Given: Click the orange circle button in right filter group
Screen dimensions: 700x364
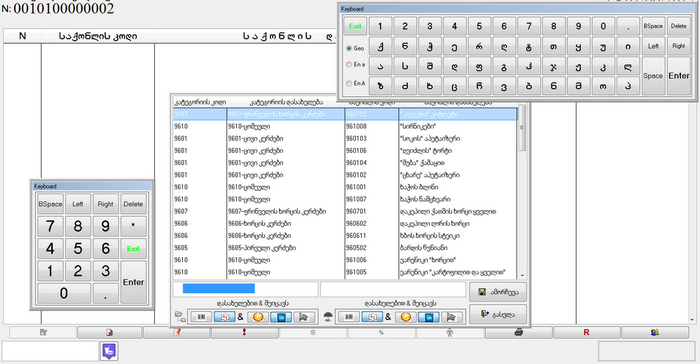Looking at the screenshot, I should (x=405, y=317).
